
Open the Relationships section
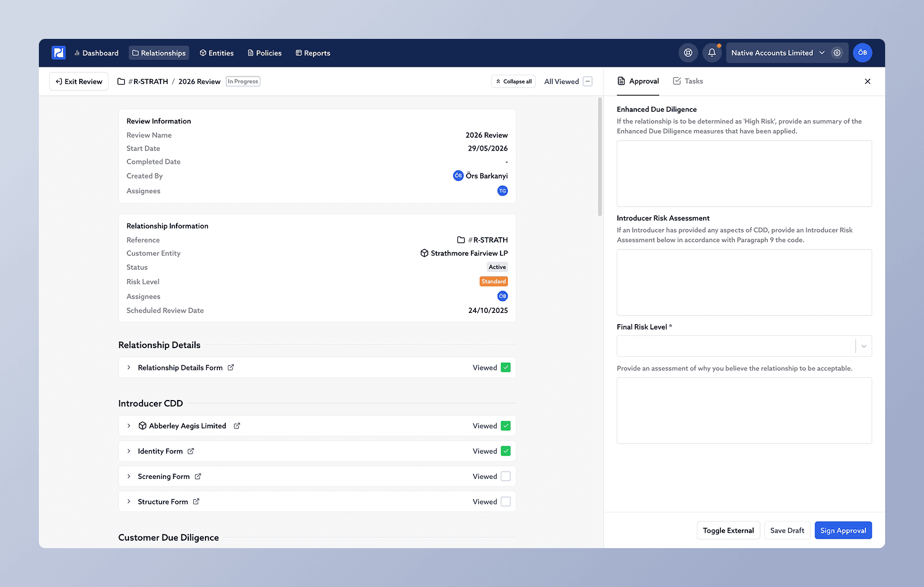(x=159, y=53)
